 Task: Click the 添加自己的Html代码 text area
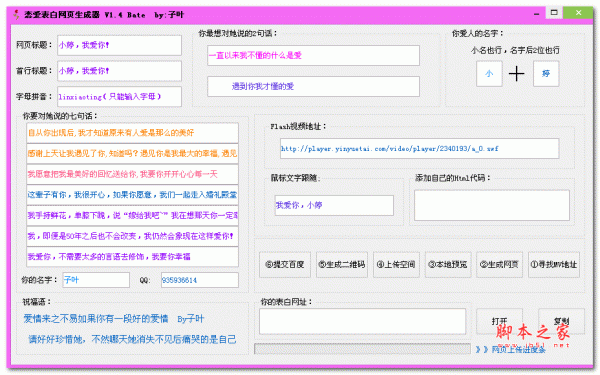click(492, 205)
